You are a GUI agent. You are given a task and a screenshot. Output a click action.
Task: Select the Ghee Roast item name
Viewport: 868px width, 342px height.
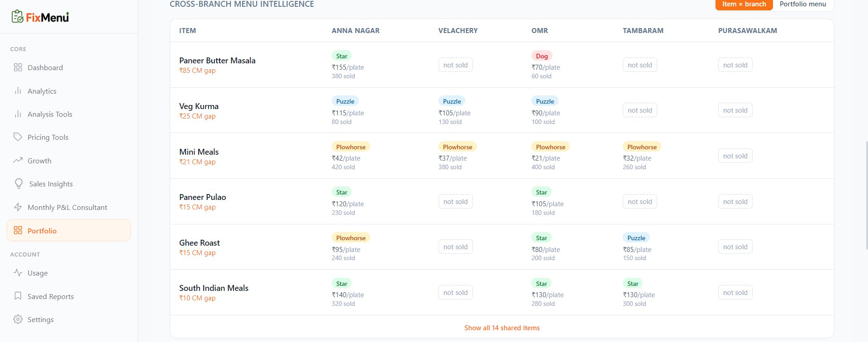pos(200,243)
